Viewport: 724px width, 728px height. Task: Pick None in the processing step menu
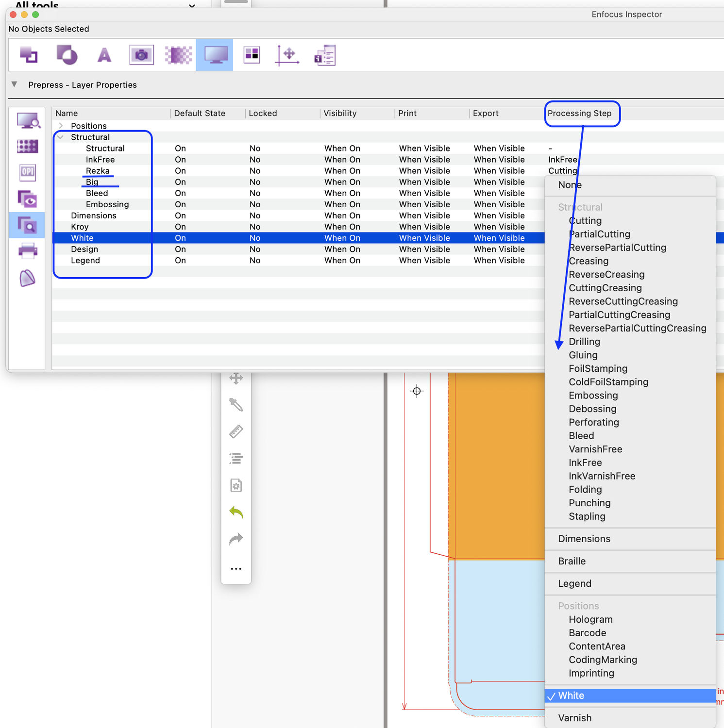570,185
